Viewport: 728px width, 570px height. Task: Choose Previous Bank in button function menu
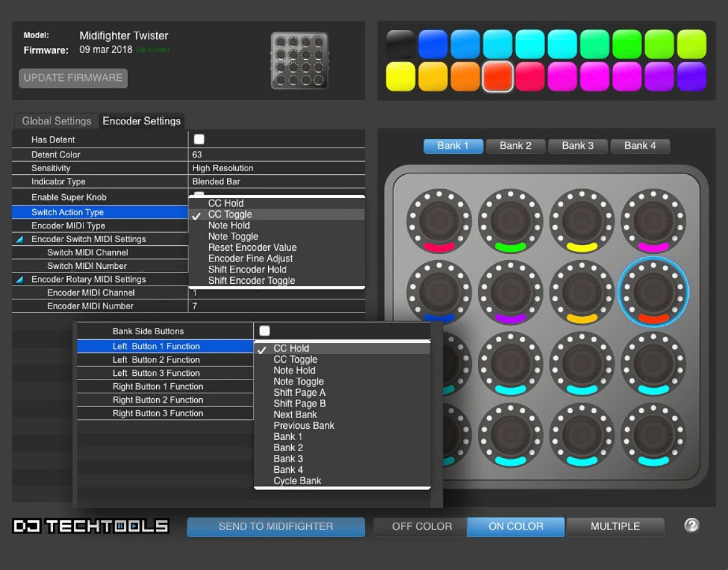(342, 426)
